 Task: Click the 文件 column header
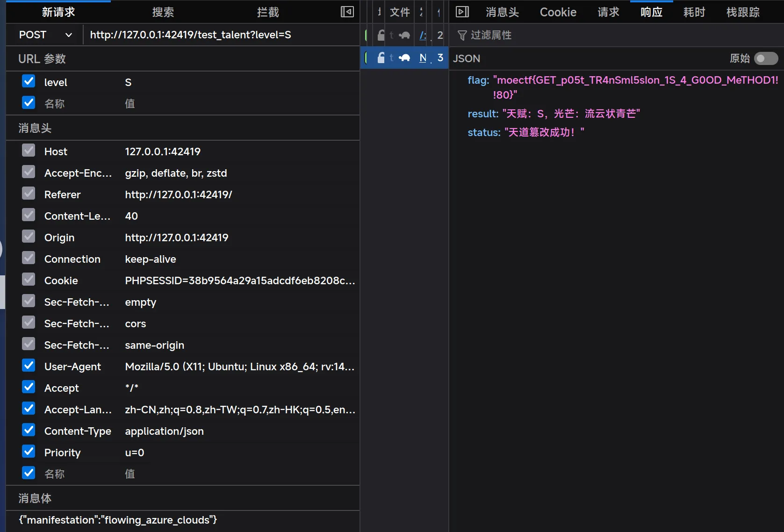(400, 12)
